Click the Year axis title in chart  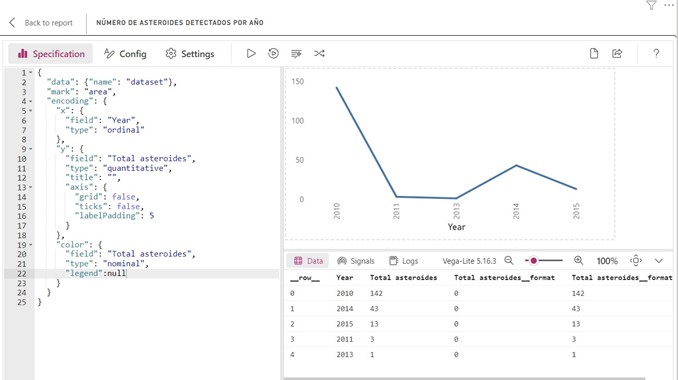pos(456,227)
